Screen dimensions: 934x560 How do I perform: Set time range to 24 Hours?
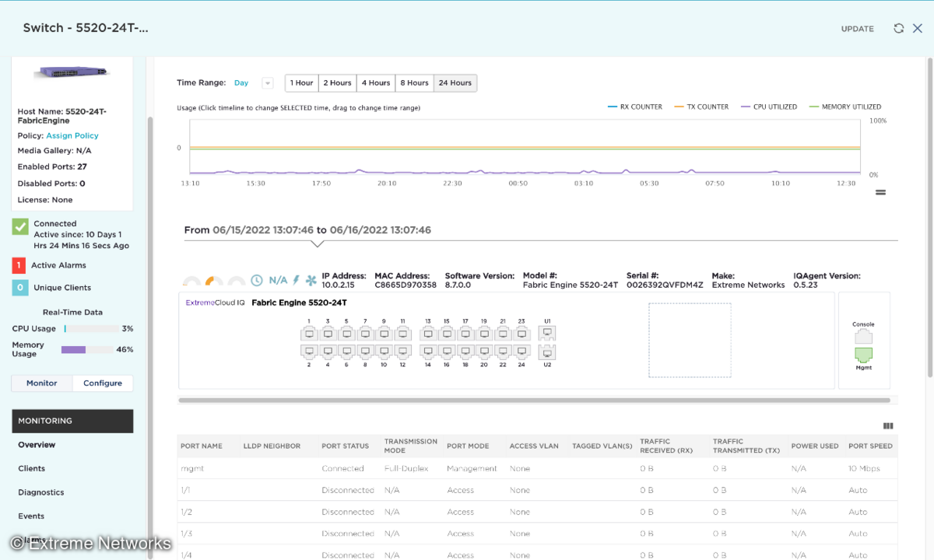455,83
